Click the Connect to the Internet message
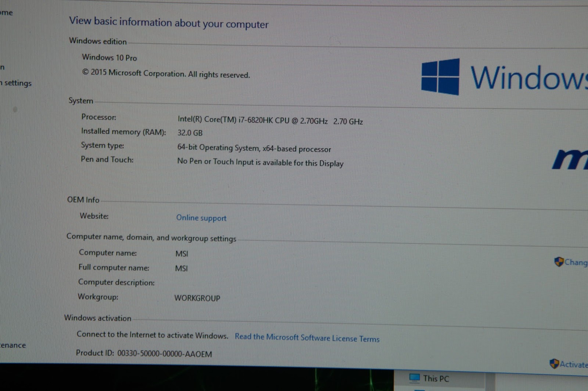Screen dimensions: 588x391 [x=152, y=335]
